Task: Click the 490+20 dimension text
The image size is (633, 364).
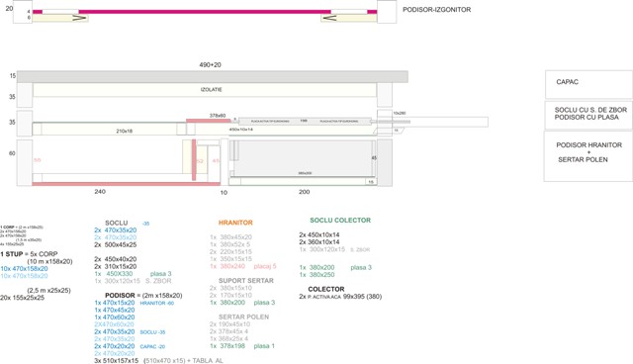Action: tap(210, 64)
